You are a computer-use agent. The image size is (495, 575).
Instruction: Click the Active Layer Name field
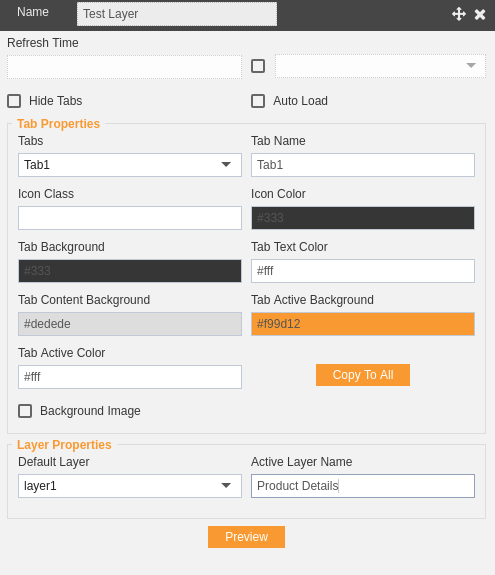pos(363,486)
